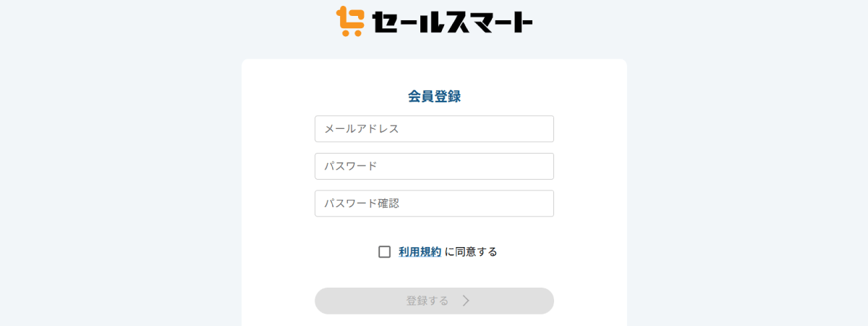The image size is (868, 326).
Task: Click the 登録する label on the gray button
Action: click(x=427, y=301)
